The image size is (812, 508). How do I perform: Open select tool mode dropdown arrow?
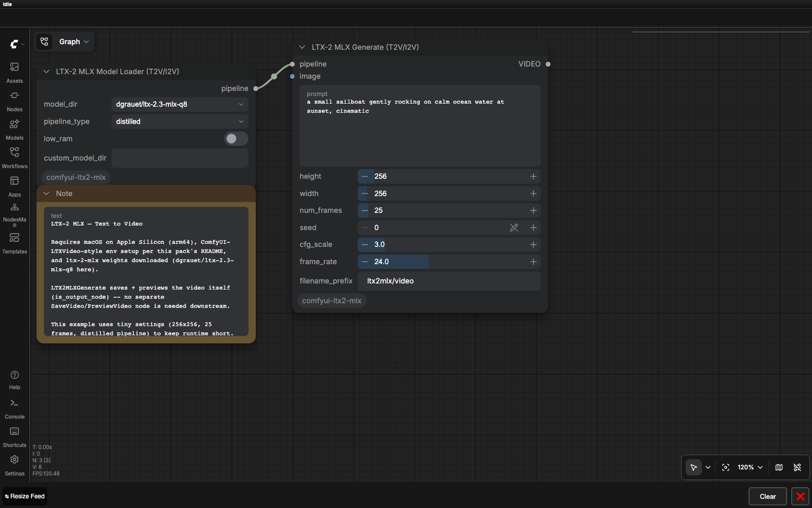coord(708,467)
